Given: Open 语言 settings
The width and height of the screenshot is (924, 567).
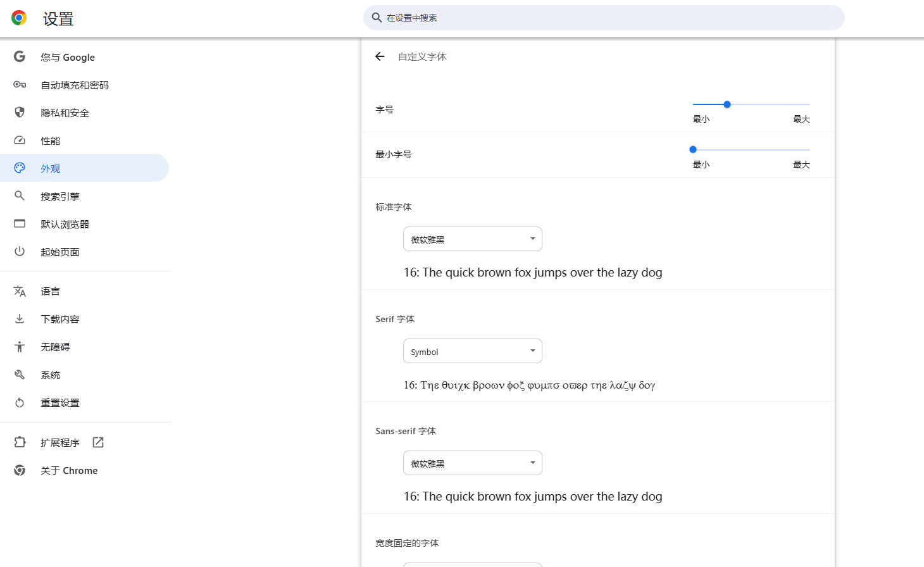Looking at the screenshot, I should click(x=85, y=291).
